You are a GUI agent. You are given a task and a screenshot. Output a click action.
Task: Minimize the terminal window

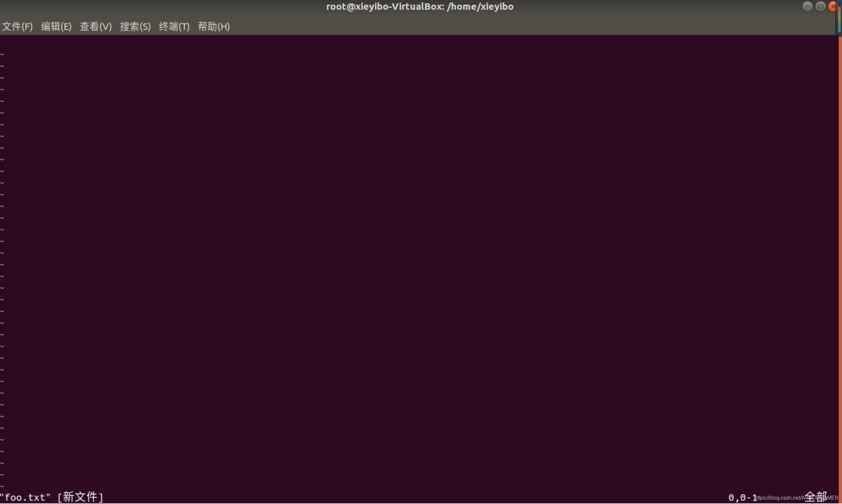[x=807, y=6]
